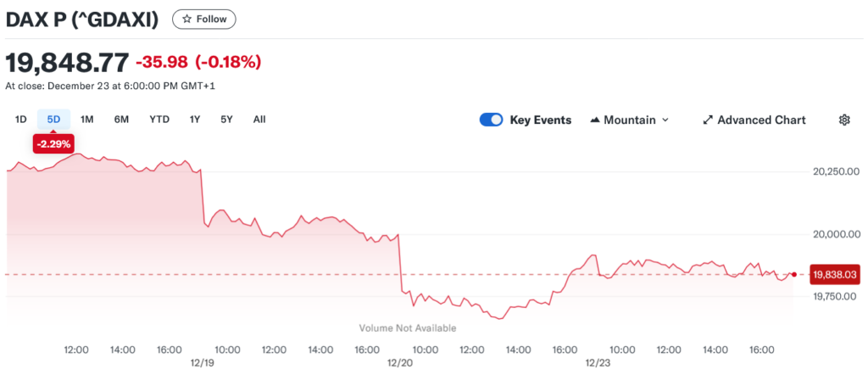Click the mountain chart type icon
This screenshot has height=386, width=868.
pos(595,120)
